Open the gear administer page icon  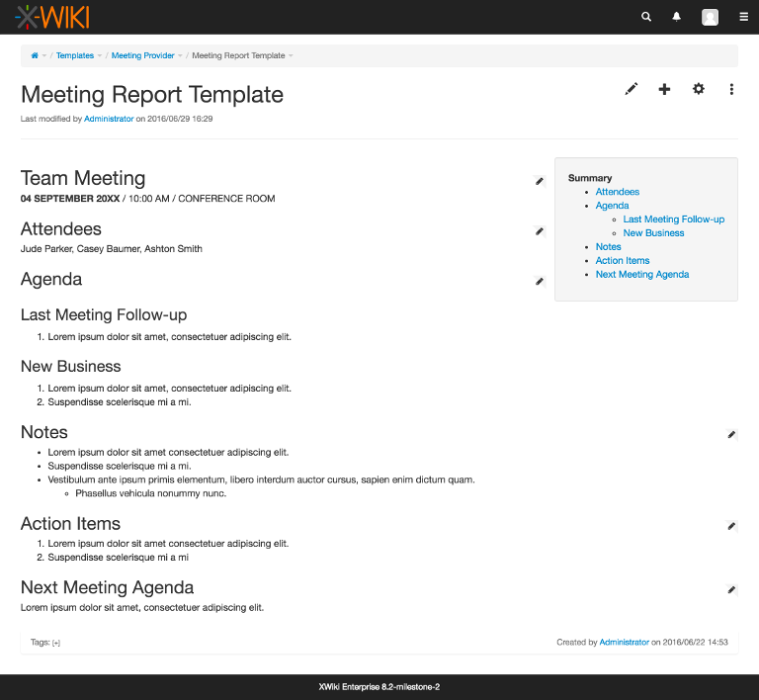click(699, 89)
